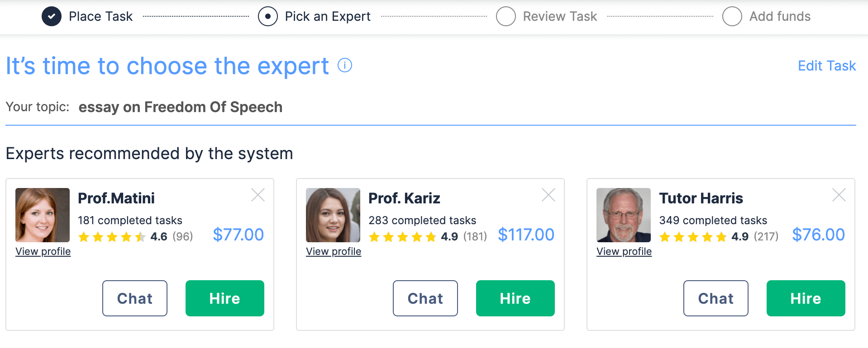Dismiss the Prof. Kariz expert card
The image size is (868, 348).
pos(548,195)
